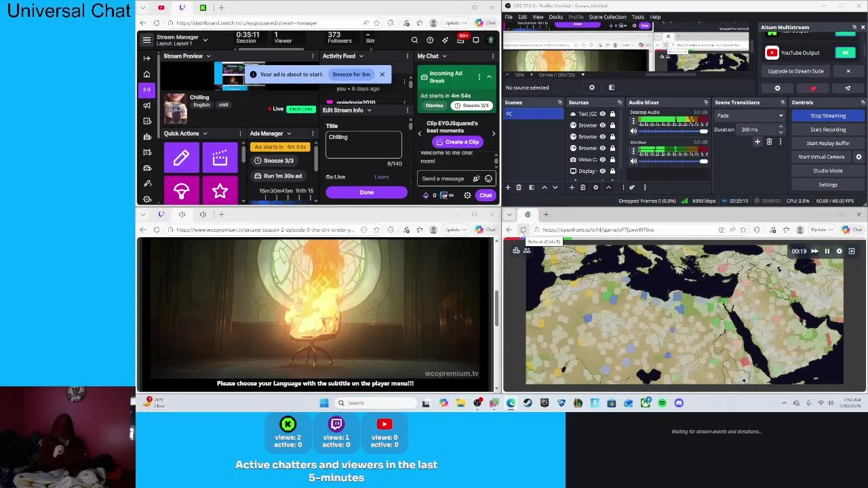Viewport: 868px width, 488px height.
Task: Open OpenFront game settings gear
Action: (x=839, y=251)
